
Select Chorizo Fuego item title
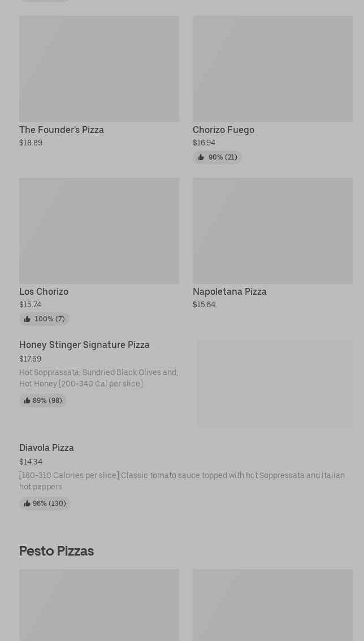[x=223, y=130]
